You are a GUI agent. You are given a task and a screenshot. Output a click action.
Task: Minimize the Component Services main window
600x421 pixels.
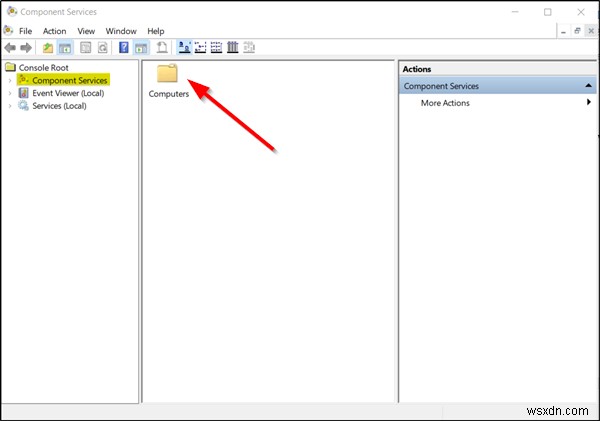pyautogui.click(x=515, y=12)
